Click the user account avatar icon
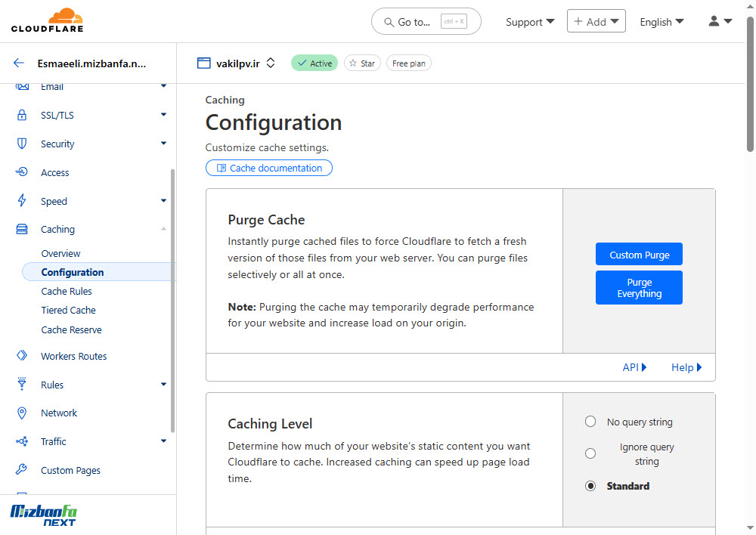Image resolution: width=756 pixels, height=535 pixels. click(714, 21)
